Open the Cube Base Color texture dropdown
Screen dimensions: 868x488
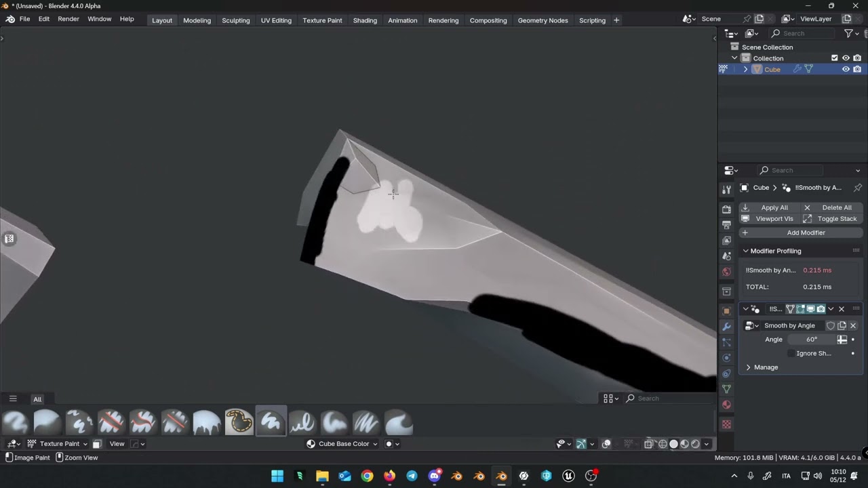[x=342, y=444]
